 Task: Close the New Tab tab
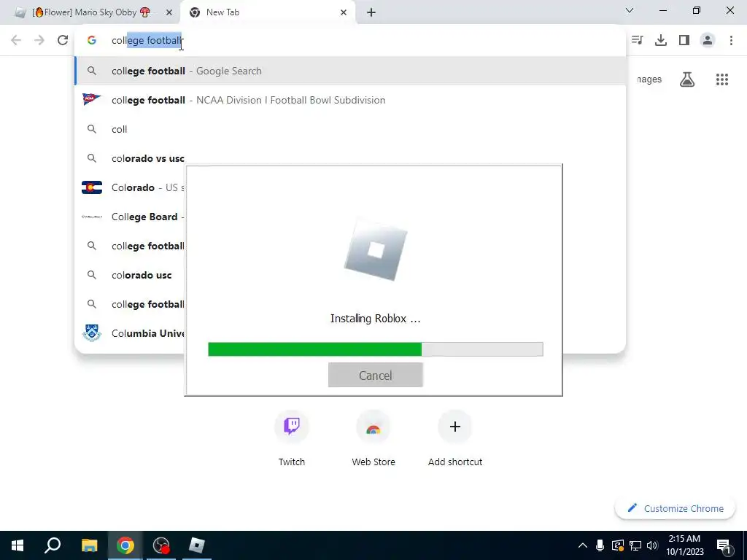(x=344, y=12)
